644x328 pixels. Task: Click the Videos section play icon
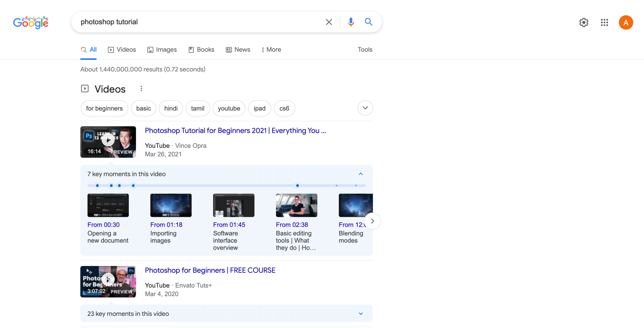click(85, 89)
